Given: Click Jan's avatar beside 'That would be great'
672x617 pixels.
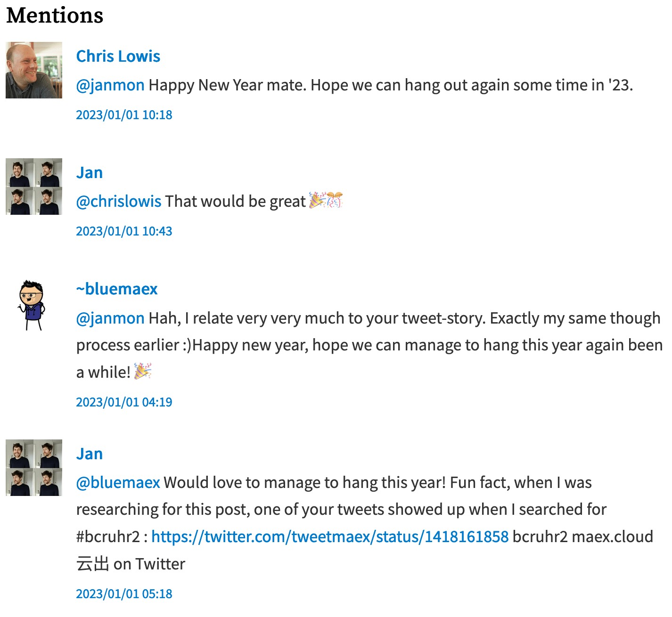Looking at the screenshot, I should 34,187.
